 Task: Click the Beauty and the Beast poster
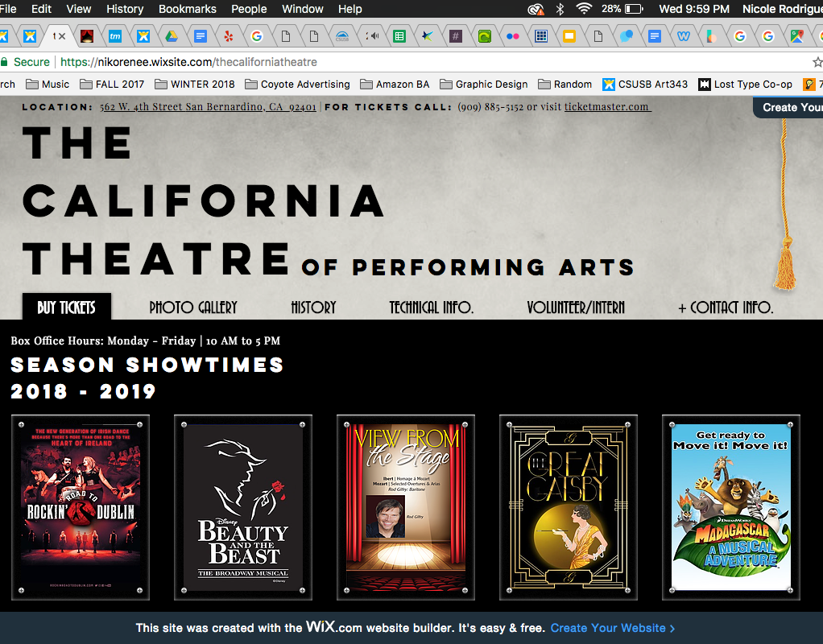click(x=243, y=507)
